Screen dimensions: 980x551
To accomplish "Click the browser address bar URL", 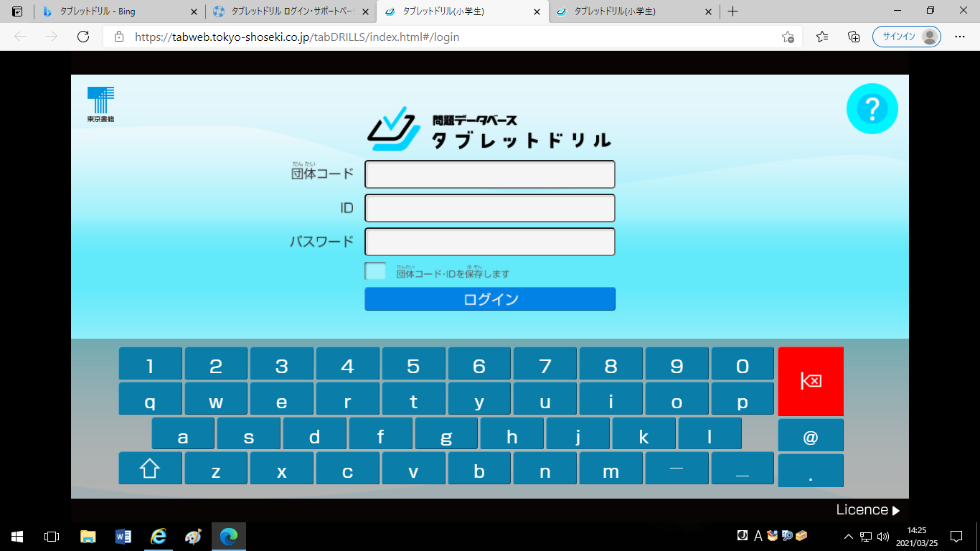I will [x=297, y=37].
